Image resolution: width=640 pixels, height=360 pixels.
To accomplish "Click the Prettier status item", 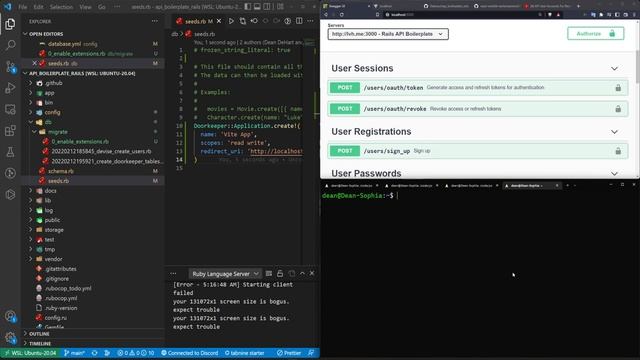I will (289, 353).
